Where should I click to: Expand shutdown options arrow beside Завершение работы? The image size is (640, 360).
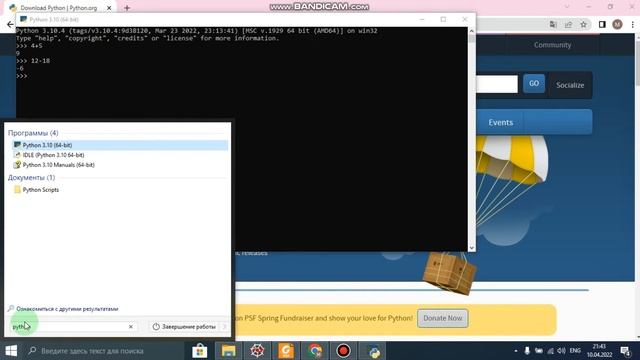click(224, 327)
